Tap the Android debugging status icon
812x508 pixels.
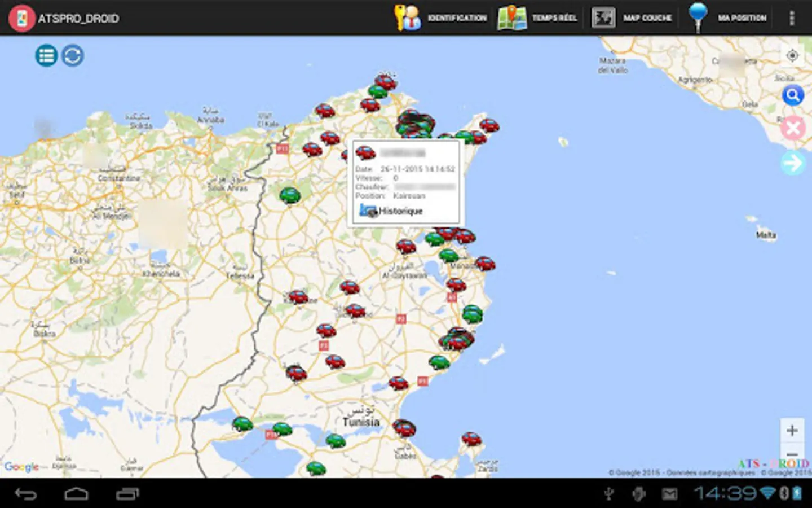(x=639, y=494)
